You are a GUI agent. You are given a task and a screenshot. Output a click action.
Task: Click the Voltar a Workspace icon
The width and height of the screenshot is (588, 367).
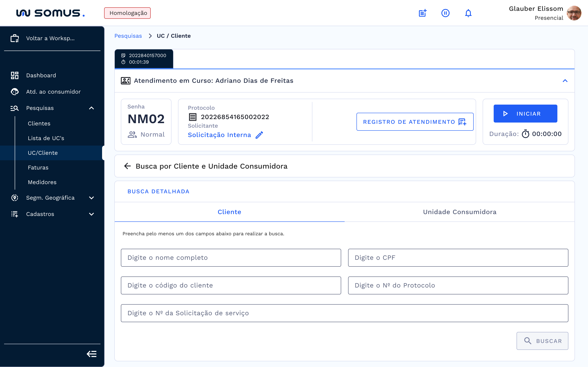14,38
